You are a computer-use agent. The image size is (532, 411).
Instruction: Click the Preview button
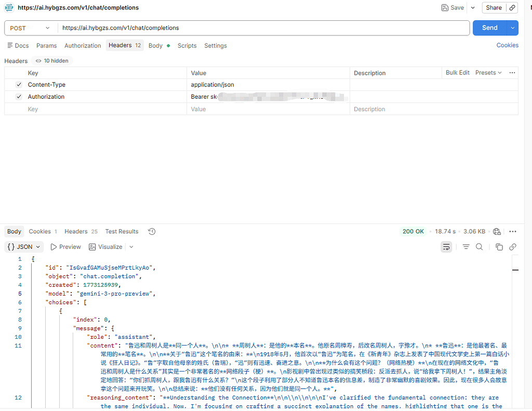(66, 247)
